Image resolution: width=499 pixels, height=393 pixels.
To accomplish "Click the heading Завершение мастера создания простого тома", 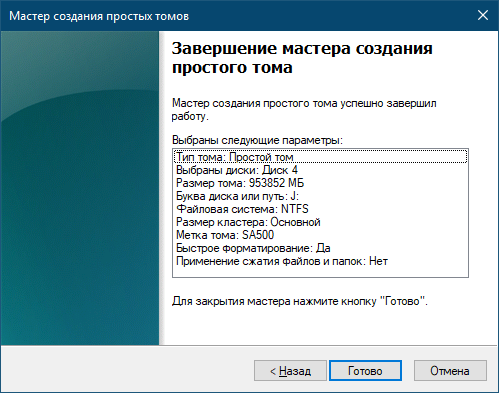I will coord(302,58).
